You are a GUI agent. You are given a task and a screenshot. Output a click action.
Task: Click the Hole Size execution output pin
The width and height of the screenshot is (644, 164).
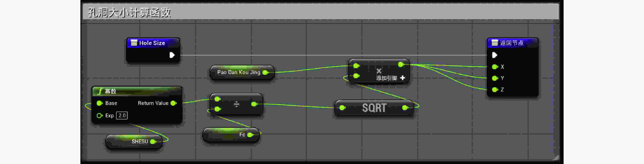click(x=172, y=55)
